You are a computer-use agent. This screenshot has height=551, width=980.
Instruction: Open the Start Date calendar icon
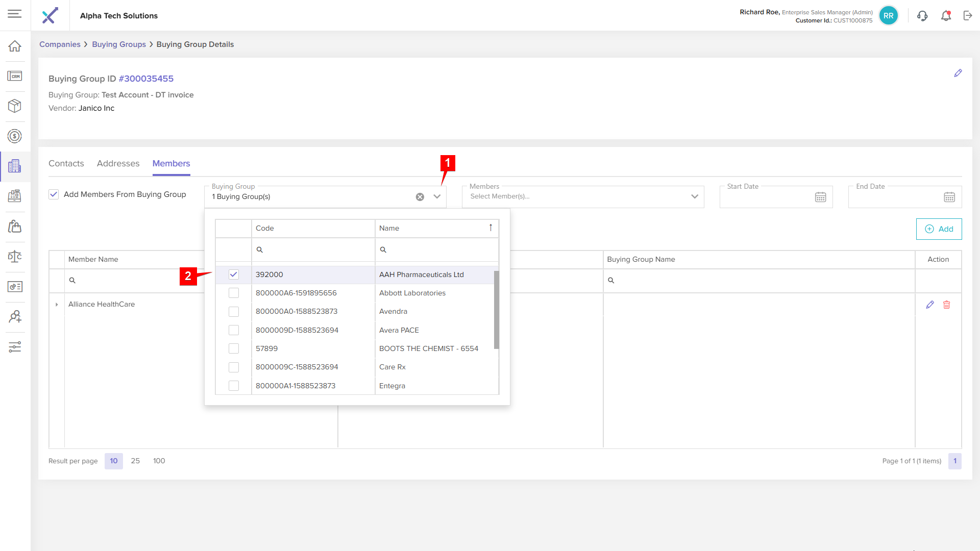tap(820, 197)
